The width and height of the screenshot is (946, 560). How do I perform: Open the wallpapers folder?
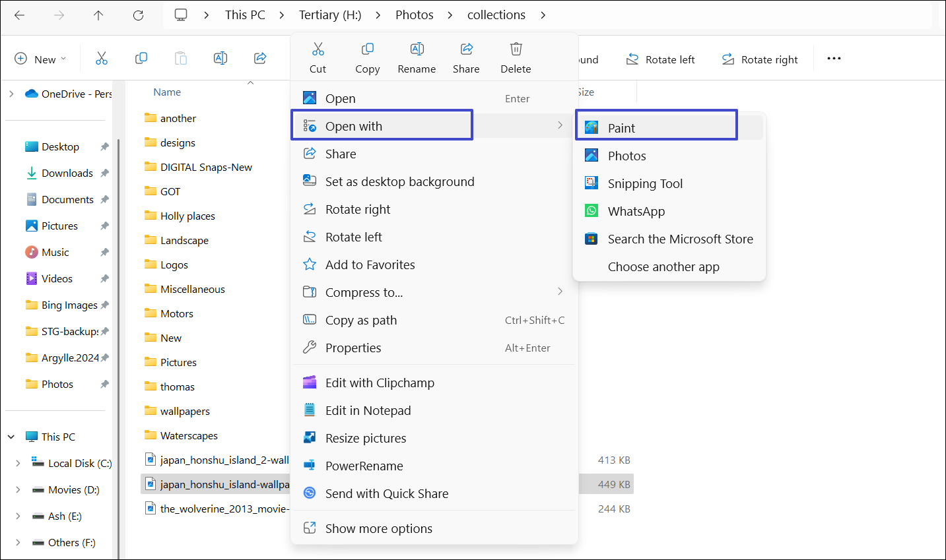(x=185, y=411)
